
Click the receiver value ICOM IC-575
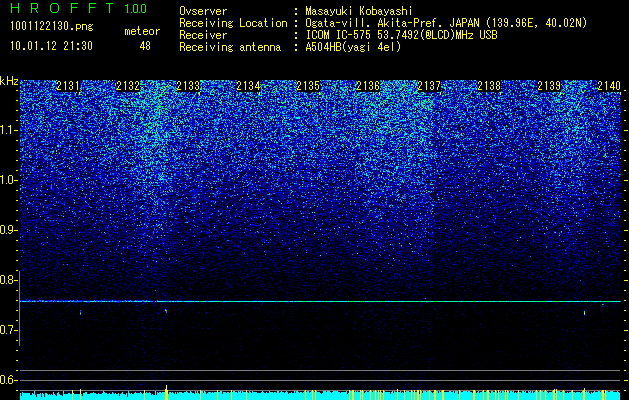[x=339, y=35]
